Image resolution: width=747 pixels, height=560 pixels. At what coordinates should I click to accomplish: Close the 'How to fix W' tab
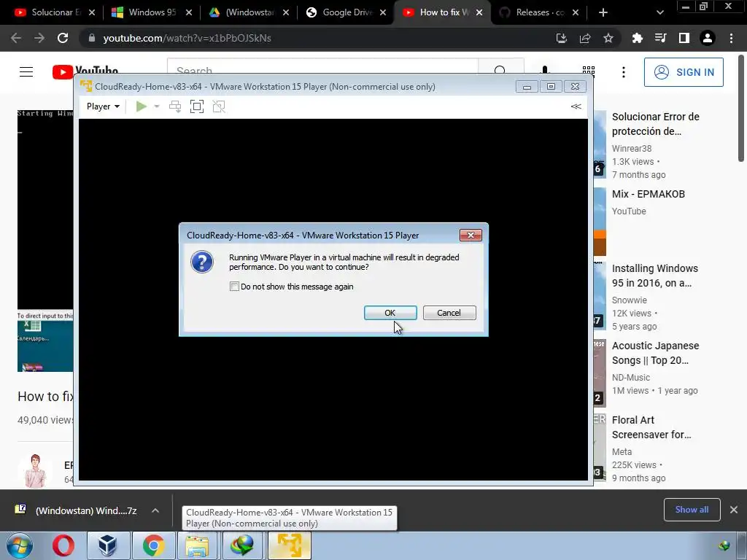coord(479,12)
